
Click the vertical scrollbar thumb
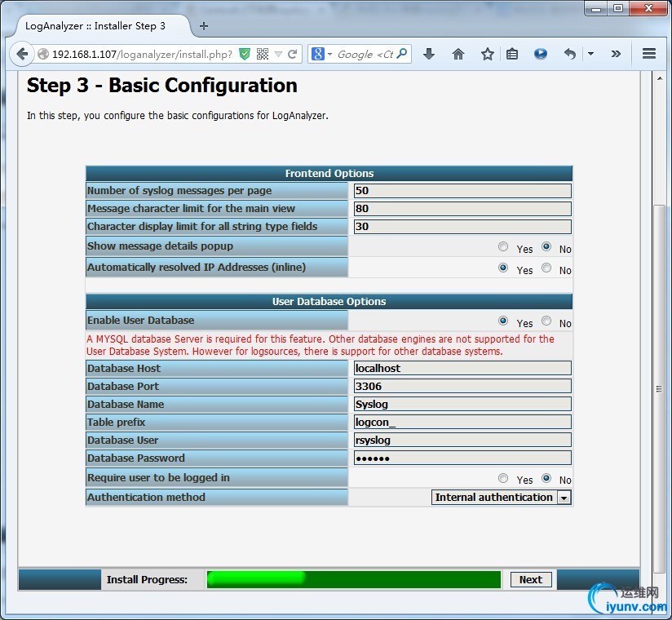tap(659, 389)
